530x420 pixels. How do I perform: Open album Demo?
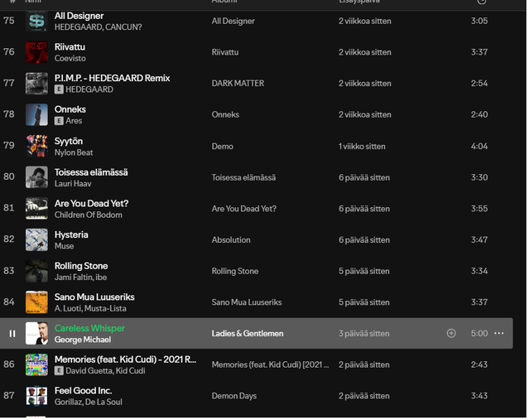coord(223,147)
